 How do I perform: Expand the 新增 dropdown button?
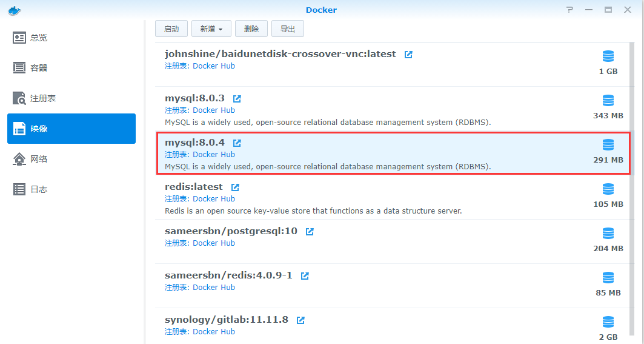(x=211, y=29)
